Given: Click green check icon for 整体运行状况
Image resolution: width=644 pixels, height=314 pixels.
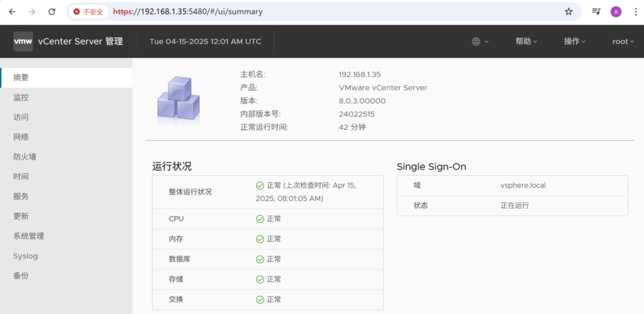Looking at the screenshot, I should click(x=260, y=186).
